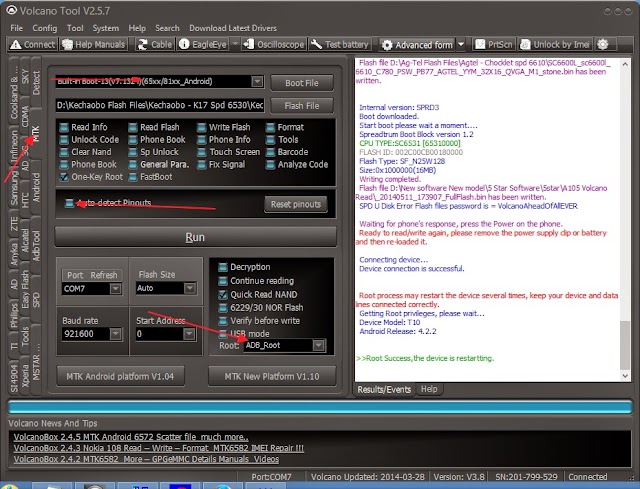The image size is (640, 489).
Task: Open the System menu
Action: point(106,28)
